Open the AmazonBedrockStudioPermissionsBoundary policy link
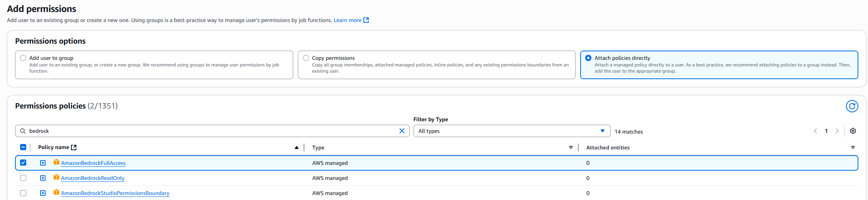The image size is (868, 200). click(x=115, y=193)
